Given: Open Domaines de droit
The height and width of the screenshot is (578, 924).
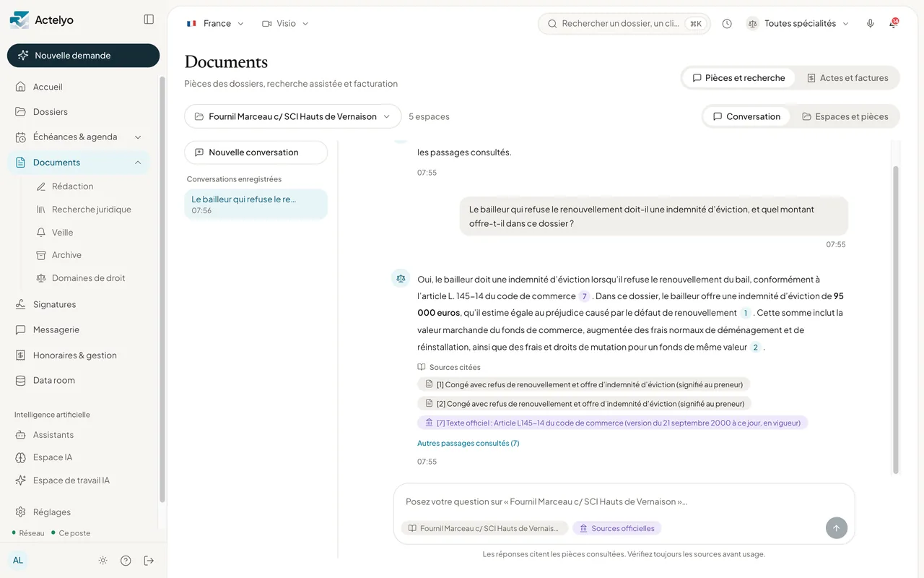Looking at the screenshot, I should [x=89, y=278].
